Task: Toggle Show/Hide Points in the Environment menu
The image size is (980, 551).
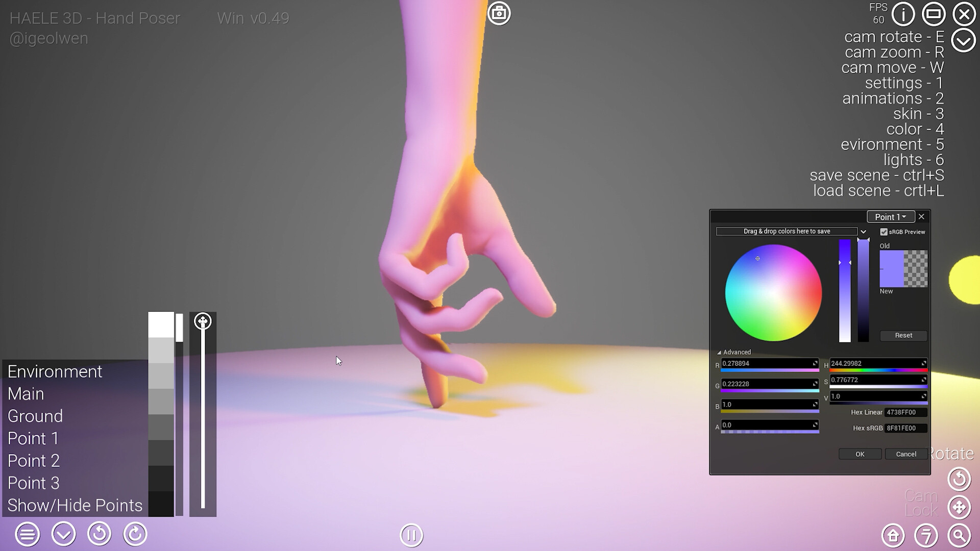Action: pos(75,505)
